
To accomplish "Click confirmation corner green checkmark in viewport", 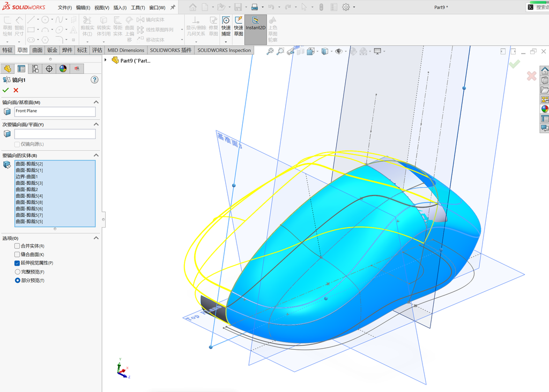I will click(514, 64).
